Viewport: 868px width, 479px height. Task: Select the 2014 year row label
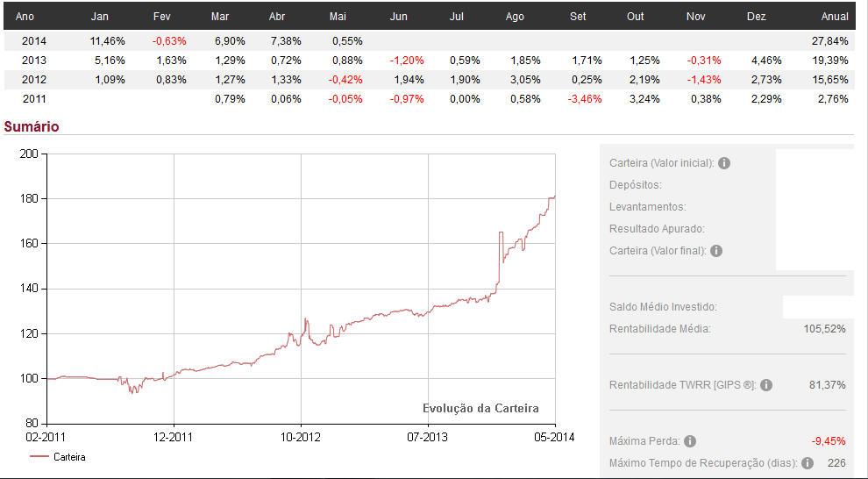click(x=33, y=41)
